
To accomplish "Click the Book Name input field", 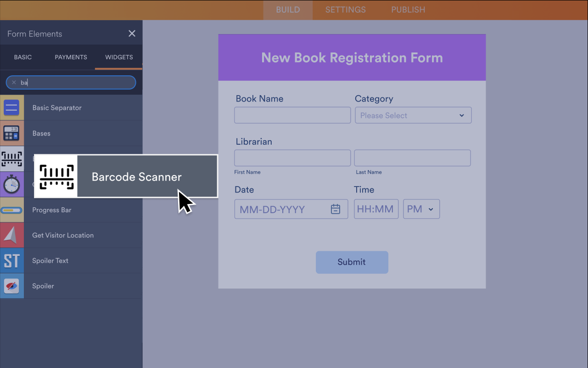I will 292,115.
